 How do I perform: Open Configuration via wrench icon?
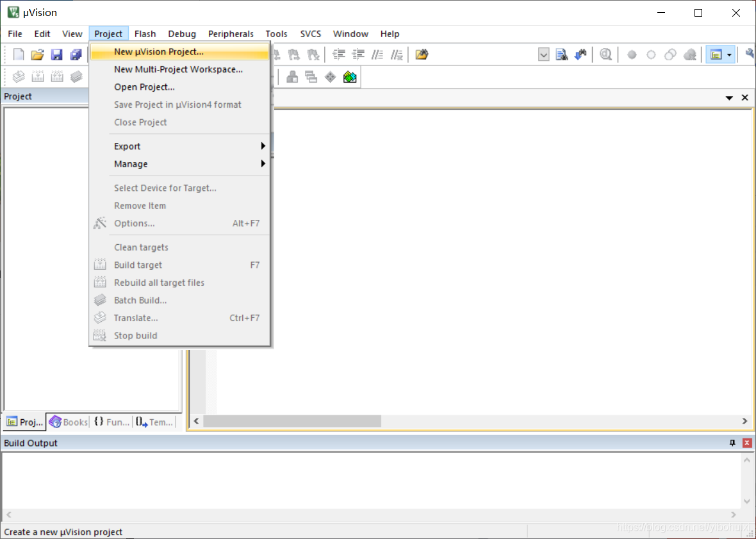tap(750, 54)
